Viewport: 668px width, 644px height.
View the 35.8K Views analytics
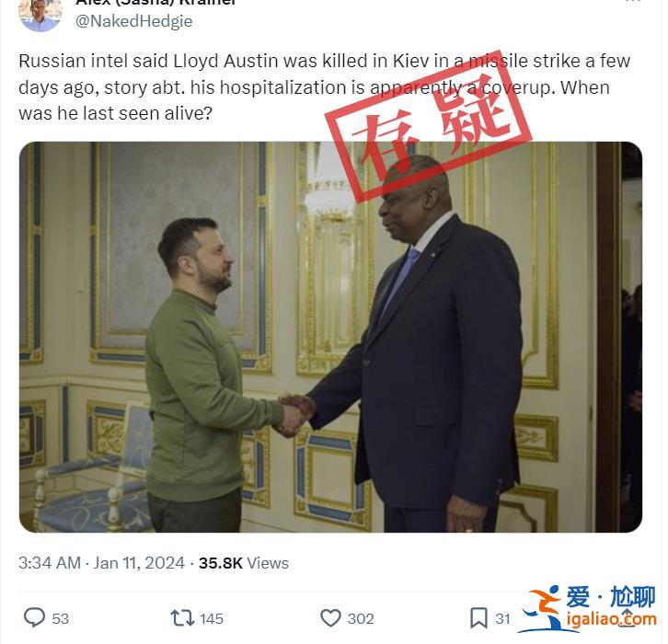(x=244, y=563)
